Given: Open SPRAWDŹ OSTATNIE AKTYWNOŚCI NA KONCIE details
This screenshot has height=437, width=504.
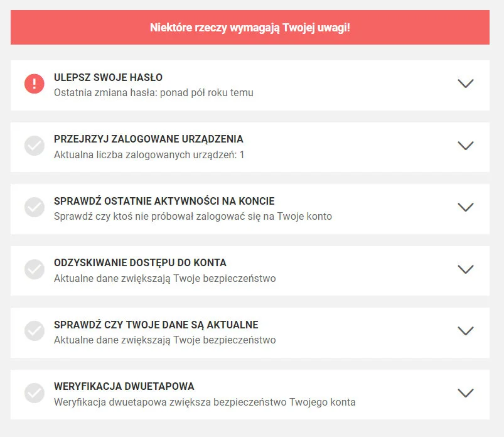Looking at the screenshot, I should click(465, 207).
